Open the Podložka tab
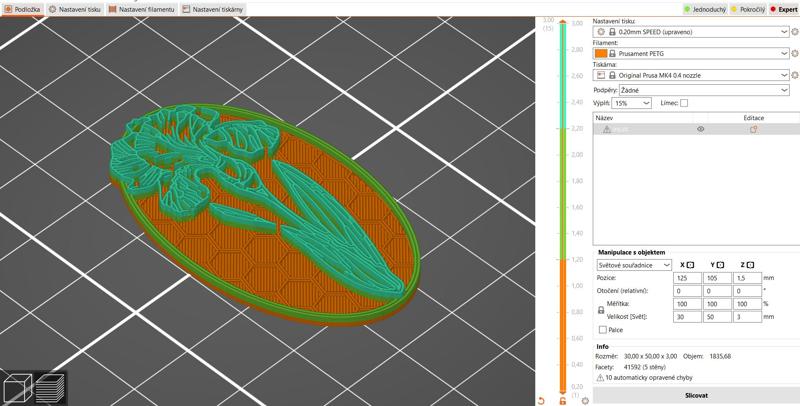Screen dimensions: 800x406 [22, 9]
